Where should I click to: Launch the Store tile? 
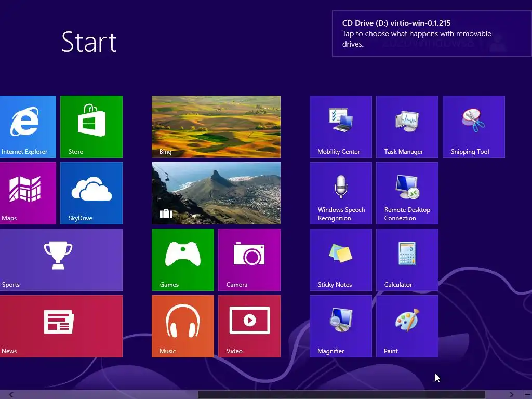click(91, 127)
